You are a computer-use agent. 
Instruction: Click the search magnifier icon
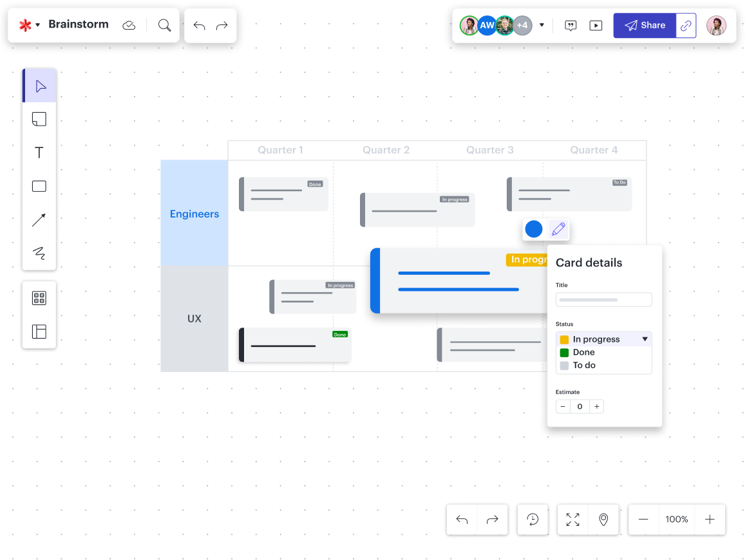pos(165,25)
